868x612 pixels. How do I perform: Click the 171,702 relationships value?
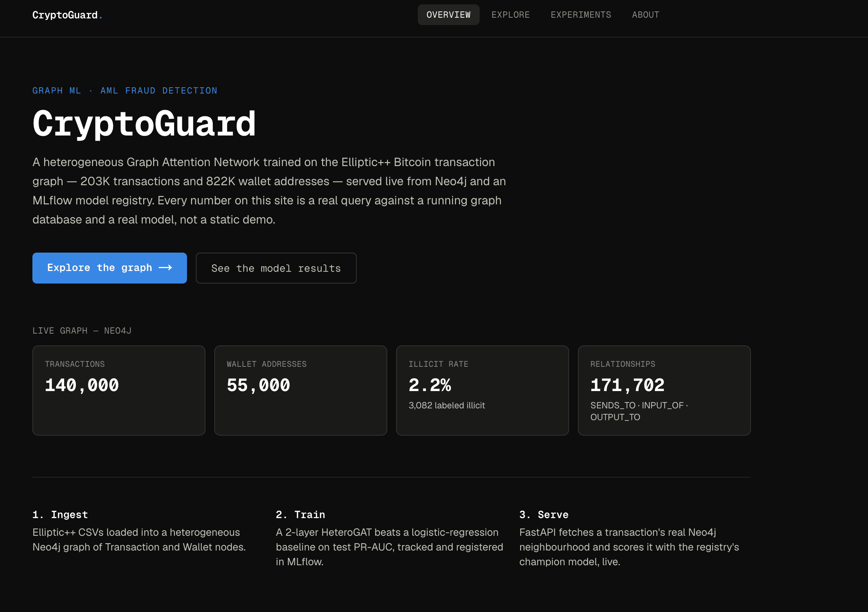coord(628,386)
